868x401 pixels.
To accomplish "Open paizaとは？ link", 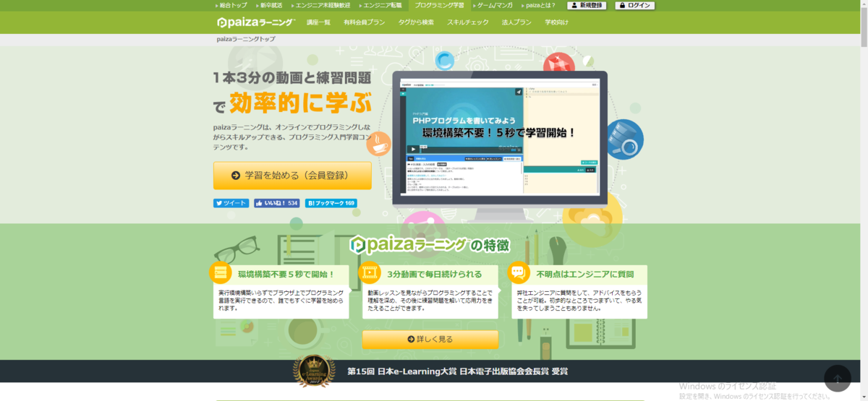I will coord(541,5).
